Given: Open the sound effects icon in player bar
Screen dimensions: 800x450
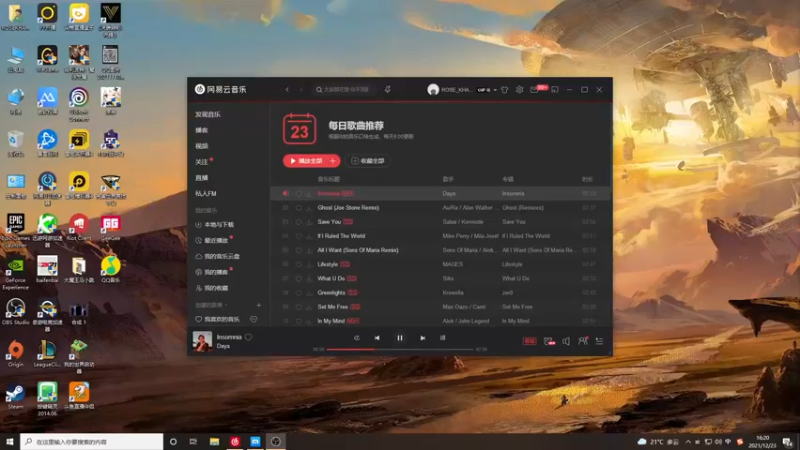Looking at the screenshot, I should pyautogui.click(x=549, y=341).
